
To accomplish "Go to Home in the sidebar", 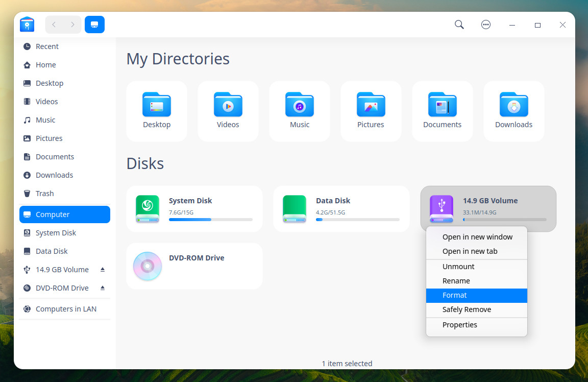I will (x=64, y=65).
